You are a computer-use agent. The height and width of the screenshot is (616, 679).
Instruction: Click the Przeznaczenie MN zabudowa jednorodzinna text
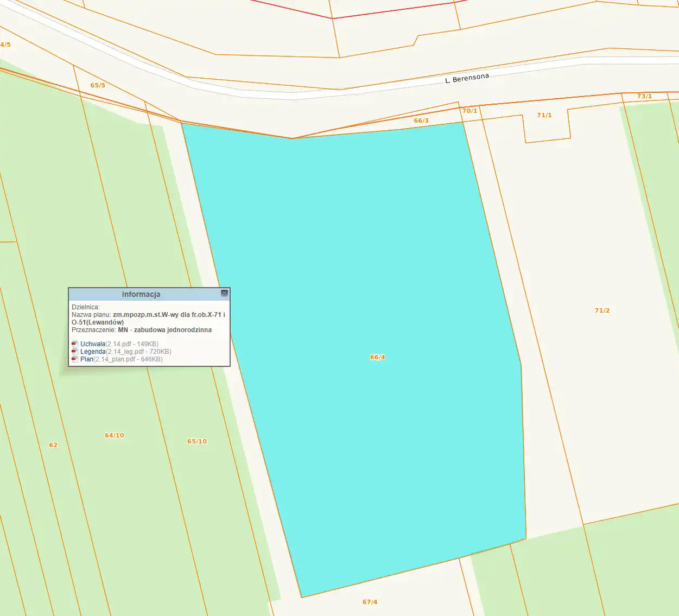142,330
